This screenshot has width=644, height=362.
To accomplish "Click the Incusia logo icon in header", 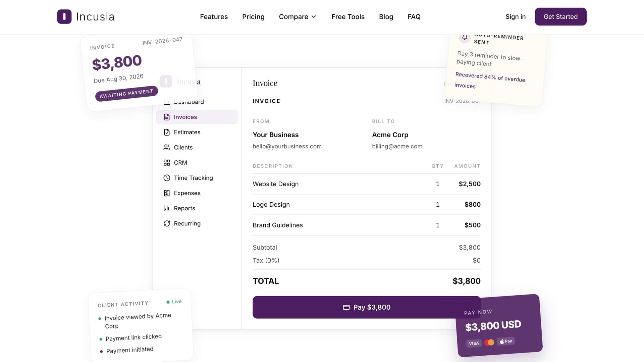I will pyautogui.click(x=64, y=16).
